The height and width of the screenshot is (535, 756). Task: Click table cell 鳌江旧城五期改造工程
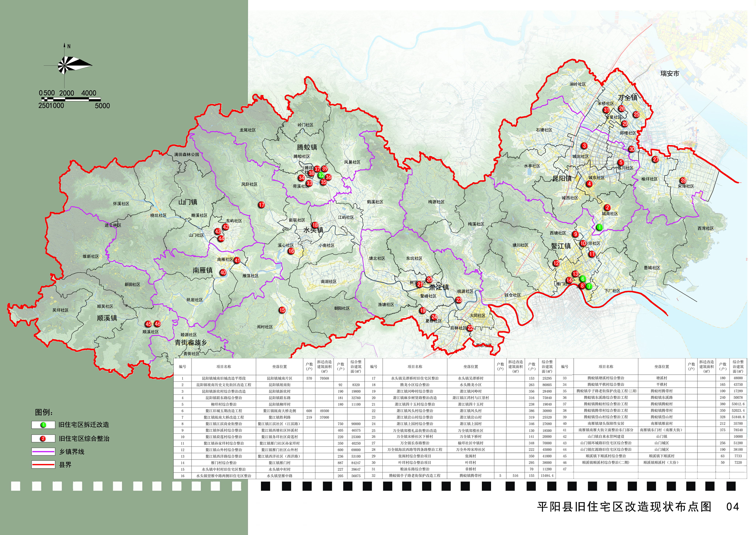224,411
